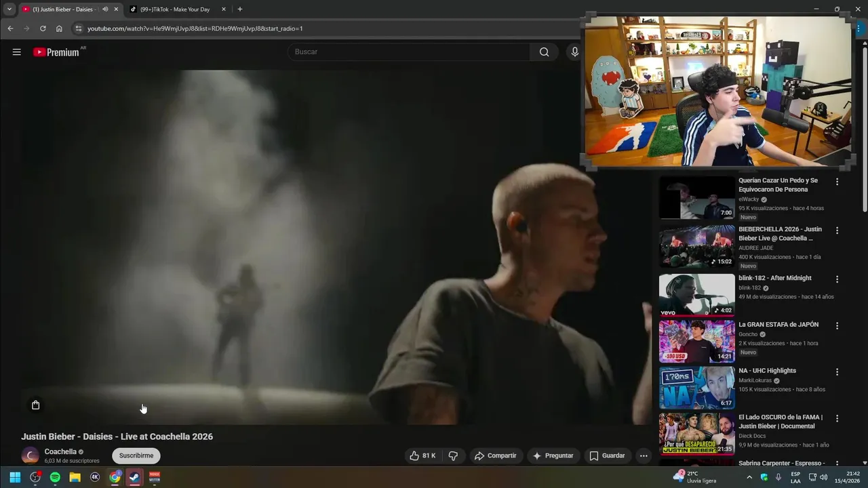Activate voice search microphone icon
This screenshot has width=868, height=488.
pos(574,52)
